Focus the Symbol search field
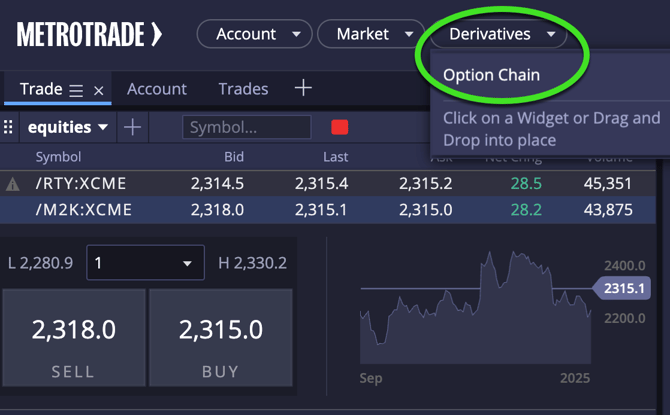Screen dimensions: 670x415 pyautogui.click(x=247, y=127)
